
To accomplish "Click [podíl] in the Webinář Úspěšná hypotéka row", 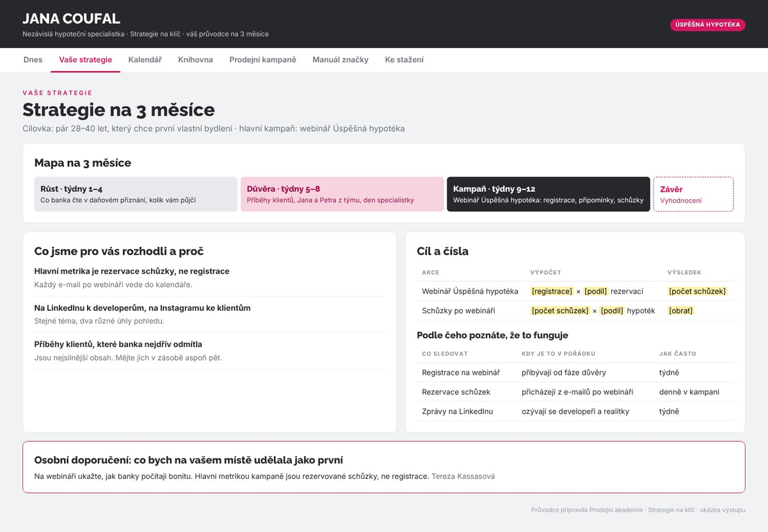I will pos(595,292).
